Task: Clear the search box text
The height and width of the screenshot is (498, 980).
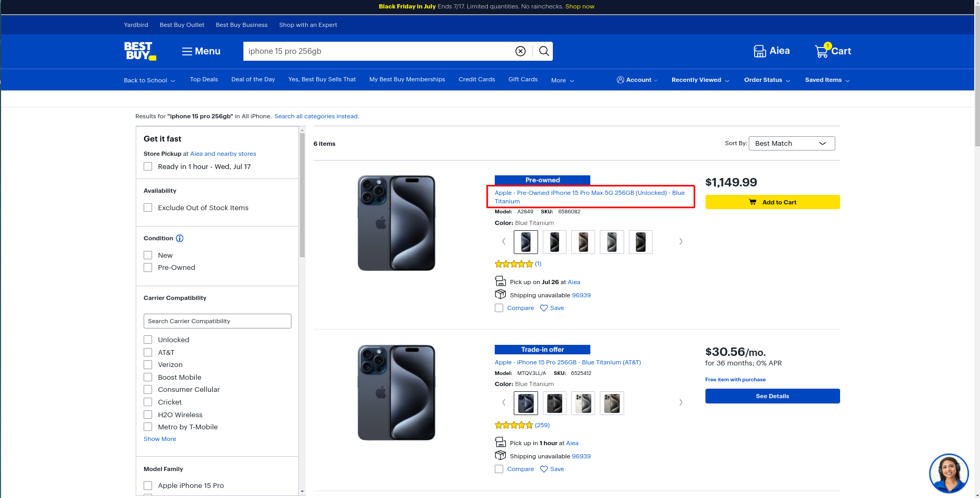Action: [x=520, y=51]
